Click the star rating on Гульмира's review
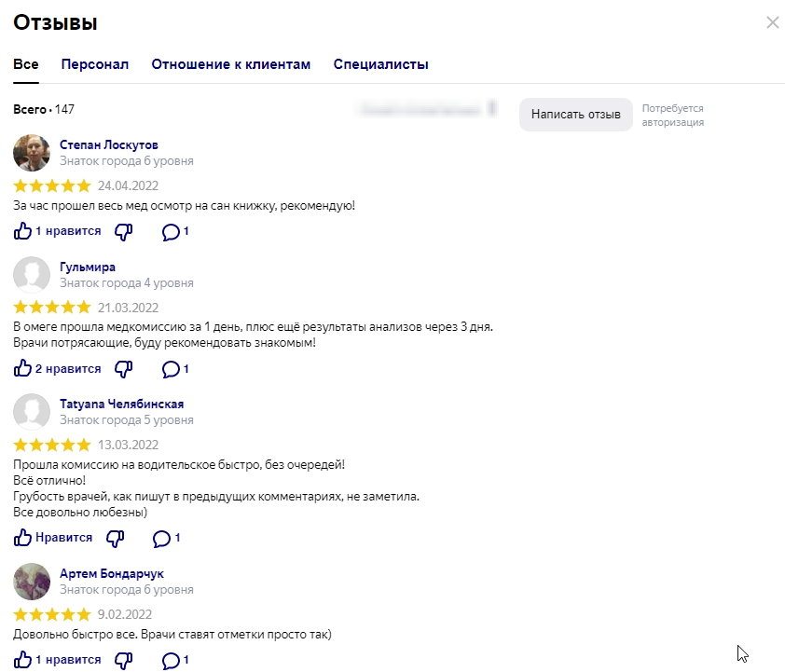 (52, 308)
